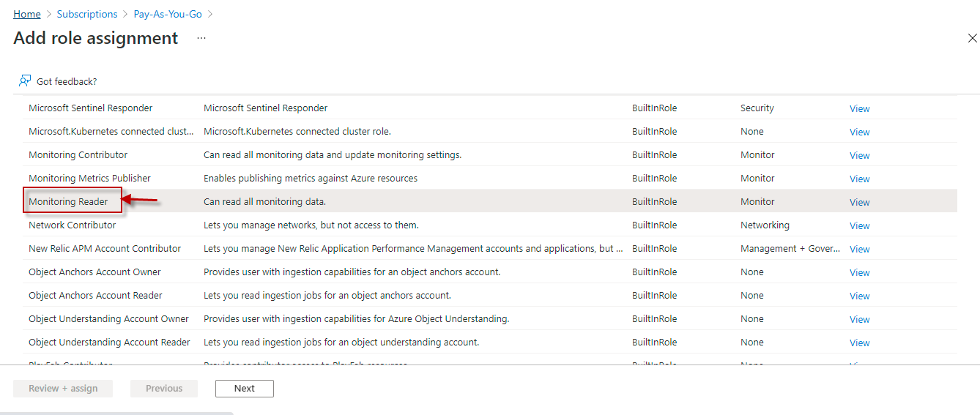Select the Monitoring Reader role name
The height and width of the screenshot is (415, 980).
(x=68, y=201)
